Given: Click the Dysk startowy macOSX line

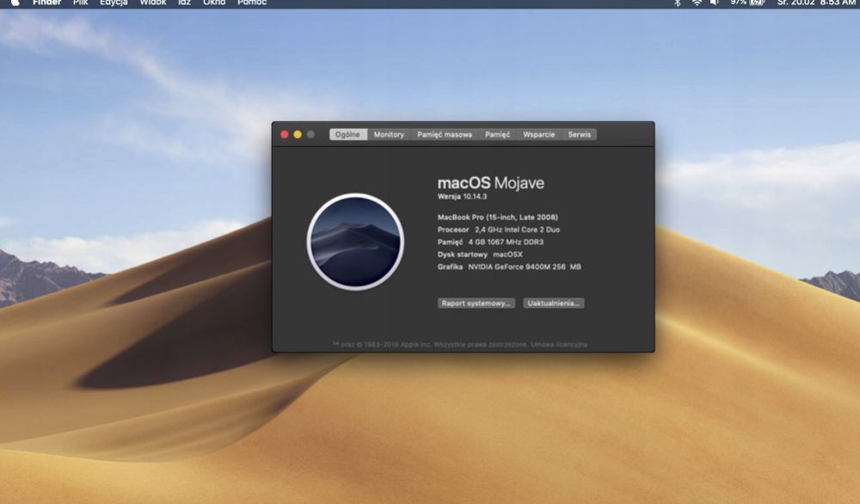Looking at the screenshot, I should pyautogui.click(x=480, y=255).
